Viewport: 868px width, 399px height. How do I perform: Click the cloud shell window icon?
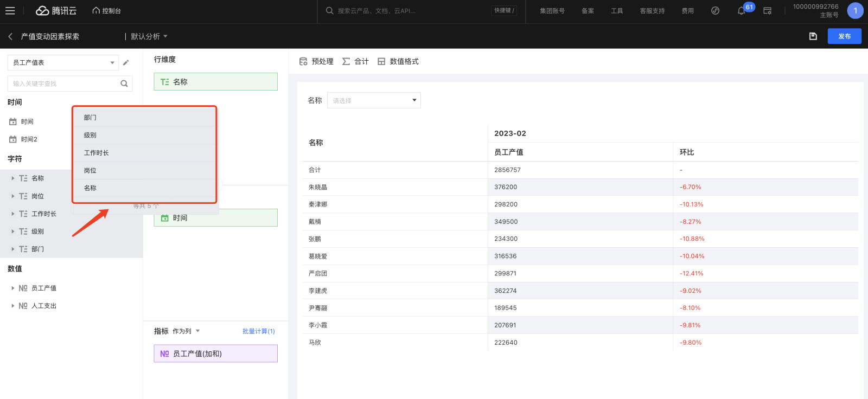(x=767, y=11)
